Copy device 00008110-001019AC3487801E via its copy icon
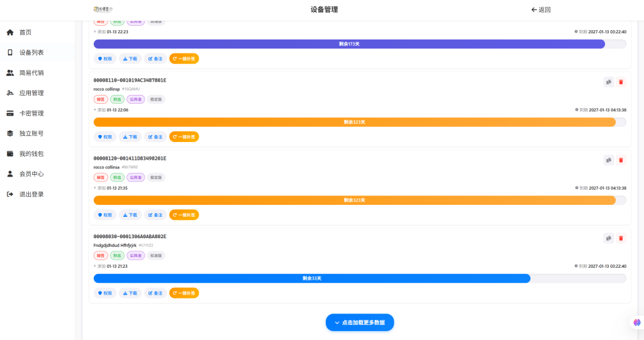644x340 pixels. 609,82
